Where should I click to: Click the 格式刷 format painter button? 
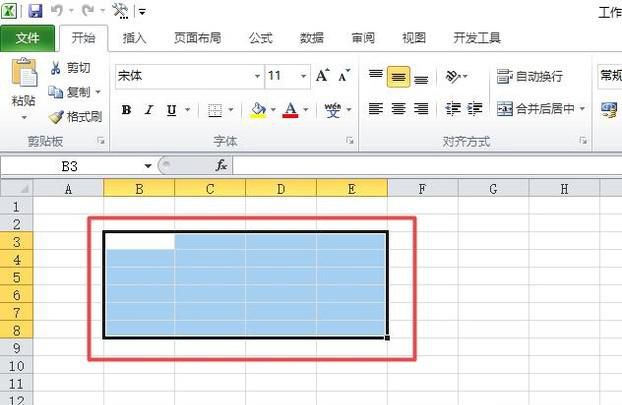point(75,117)
